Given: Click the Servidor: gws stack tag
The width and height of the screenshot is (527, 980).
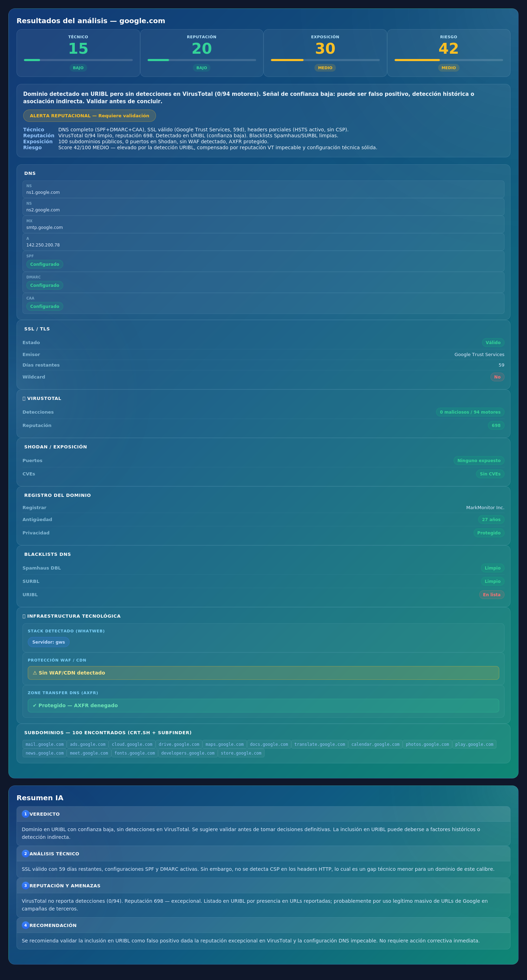Looking at the screenshot, I should tap(48, 642).
